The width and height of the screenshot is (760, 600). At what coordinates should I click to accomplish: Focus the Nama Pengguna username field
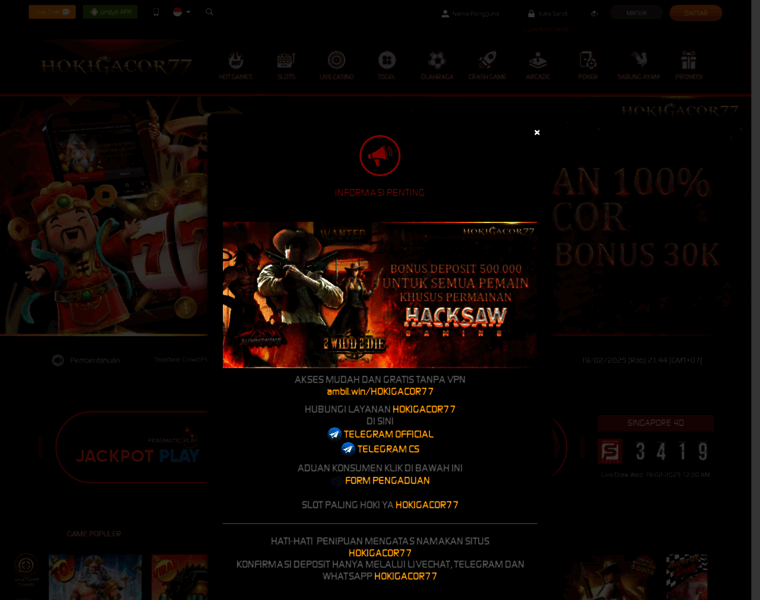coord(474,14)
